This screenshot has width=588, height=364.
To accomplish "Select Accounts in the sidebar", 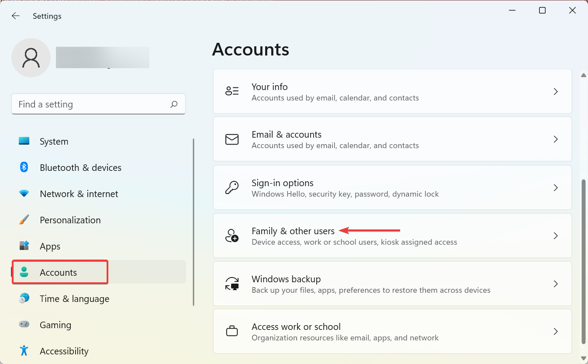I will 99,272.
